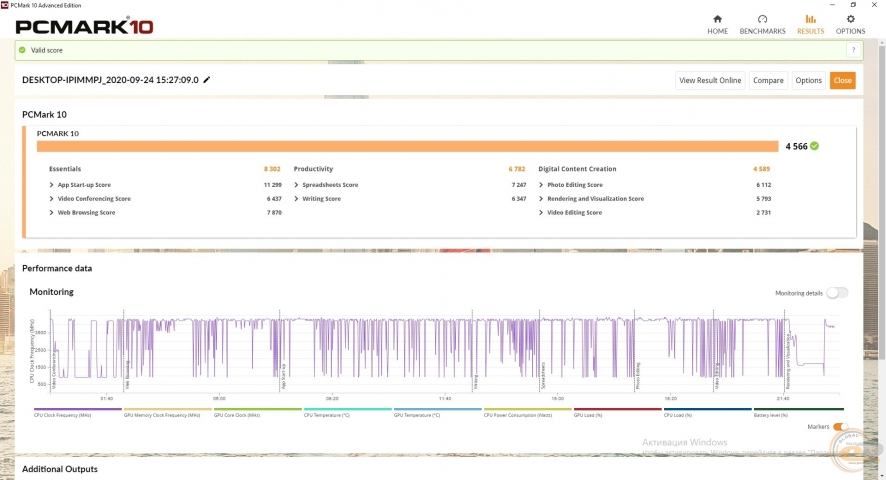The height and width of the screenshot is (480, 886).
Task: Click the Monitoring heading
Action: point(51,292)
